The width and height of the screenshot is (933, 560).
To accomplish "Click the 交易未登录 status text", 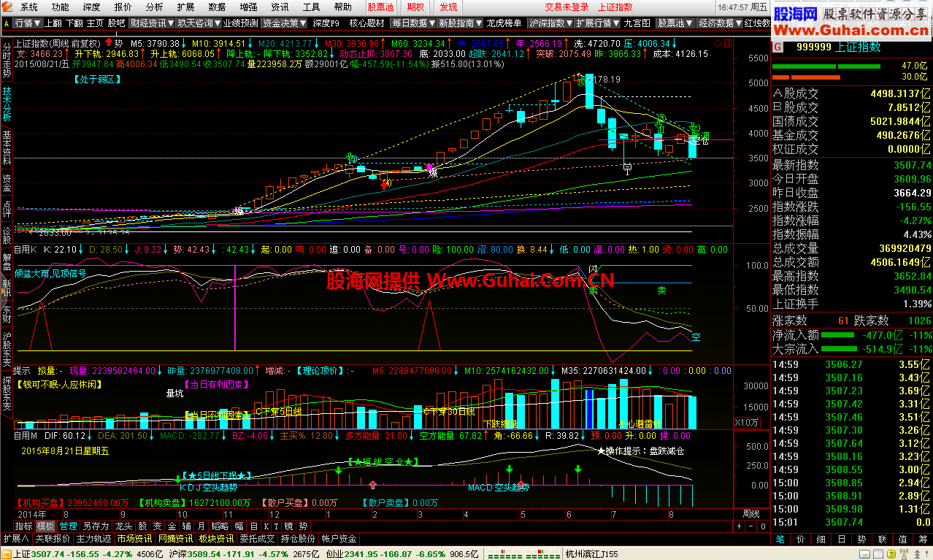I will click(567, 7).
